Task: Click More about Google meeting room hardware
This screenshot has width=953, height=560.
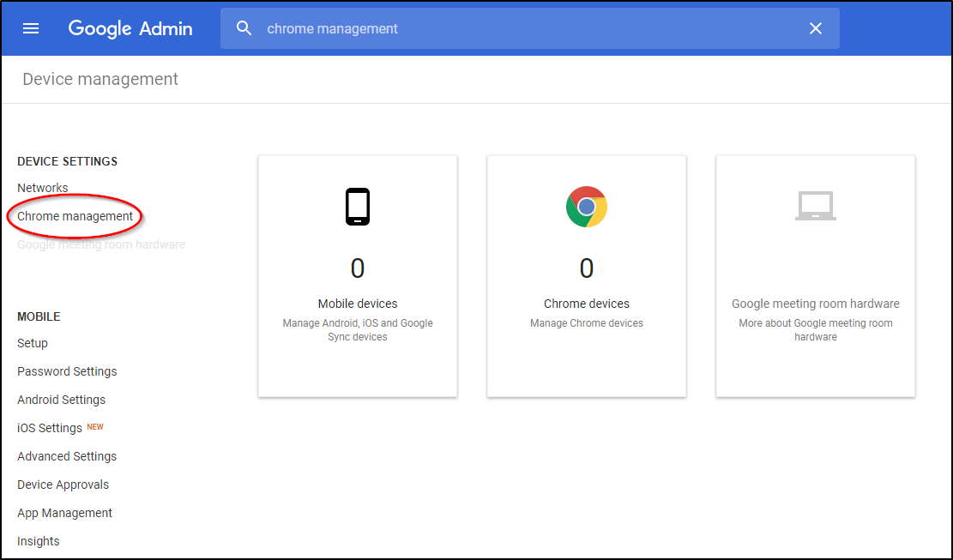Action: (816, 330)
